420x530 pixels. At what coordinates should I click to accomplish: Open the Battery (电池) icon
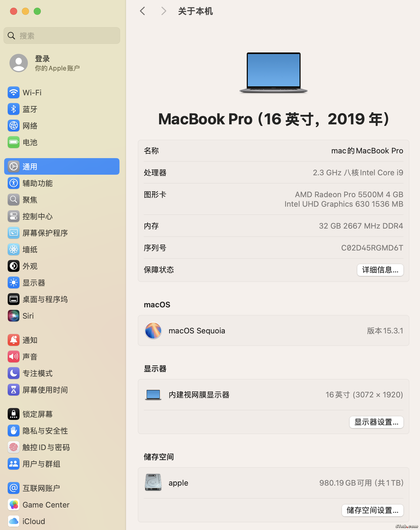(x=14, y=142)
